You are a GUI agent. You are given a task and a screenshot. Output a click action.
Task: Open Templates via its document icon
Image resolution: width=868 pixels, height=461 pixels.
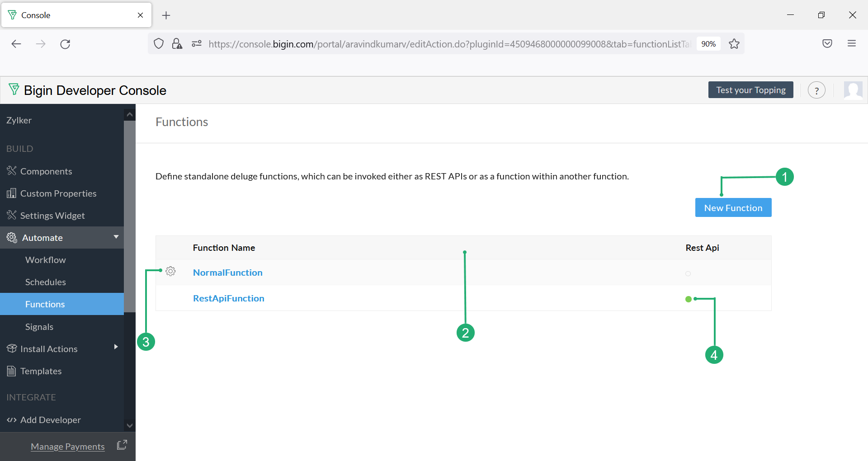point(12,371)
